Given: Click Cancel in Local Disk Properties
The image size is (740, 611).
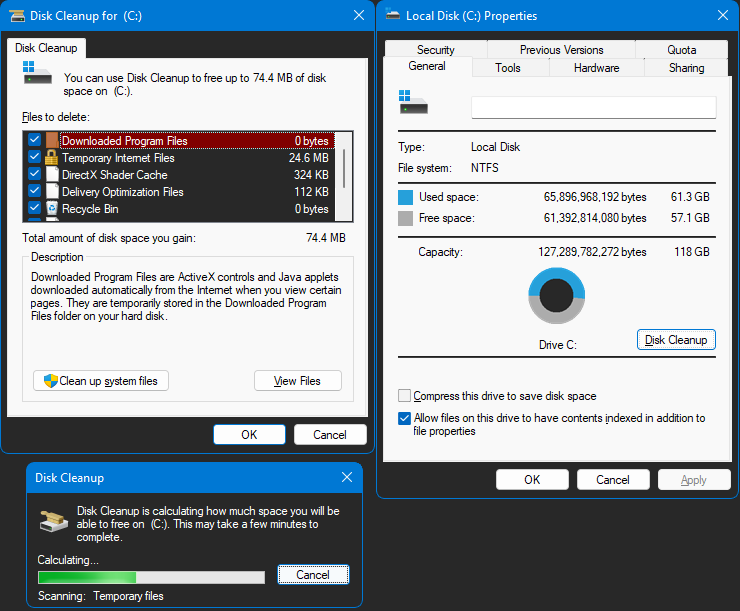Looking at the screenshot, I should [x=613, y=480].
